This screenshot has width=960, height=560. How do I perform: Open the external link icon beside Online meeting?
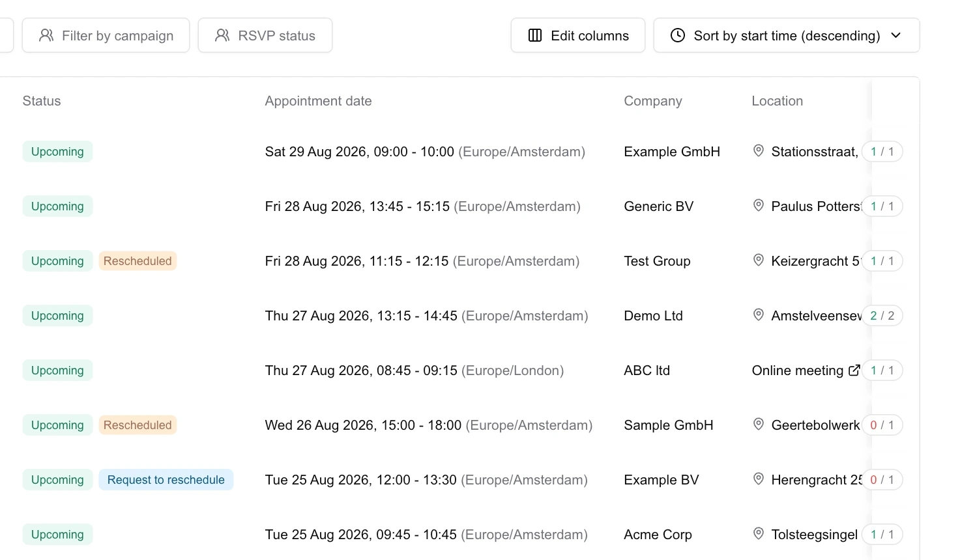[x=854, y=371]
